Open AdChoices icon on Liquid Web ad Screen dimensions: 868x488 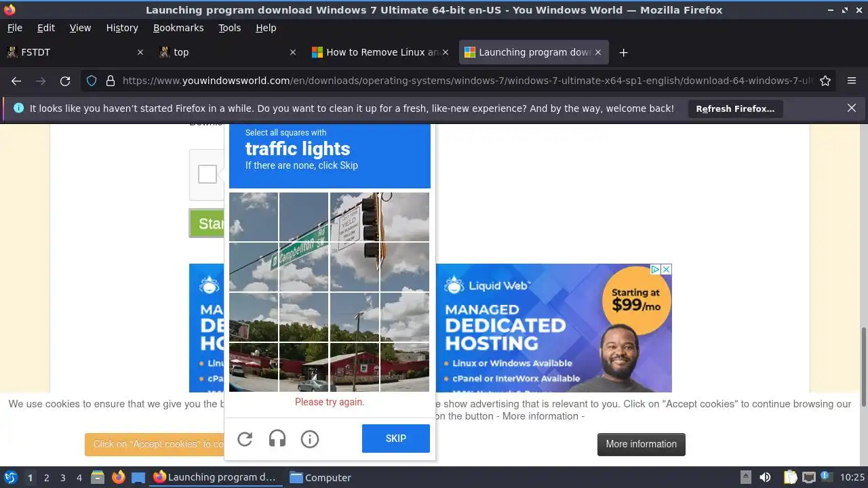click(656, 269)
